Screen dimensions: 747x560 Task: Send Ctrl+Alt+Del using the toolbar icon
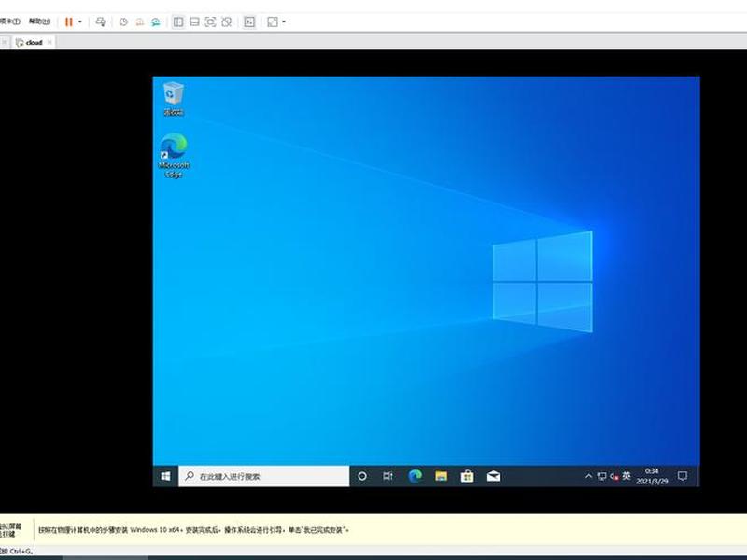coord(100,21)
